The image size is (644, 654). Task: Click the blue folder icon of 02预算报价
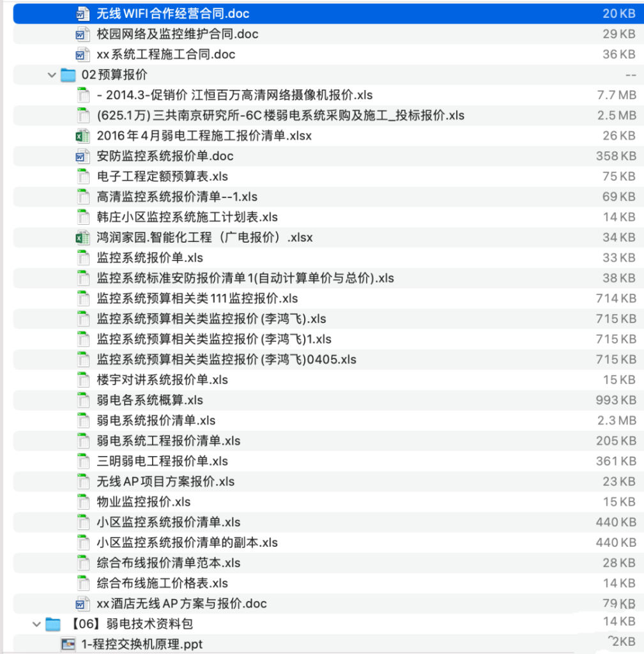[x=68, y=75]
